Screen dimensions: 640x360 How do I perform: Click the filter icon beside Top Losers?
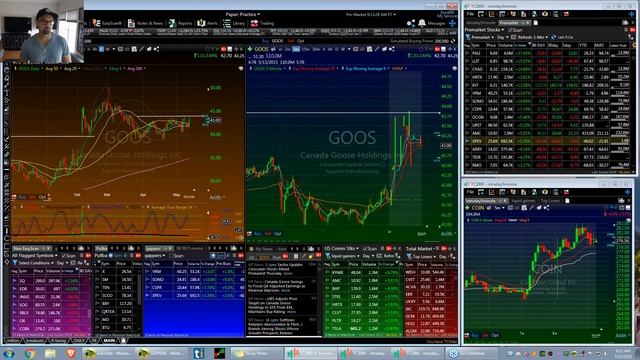coord(409,256)
